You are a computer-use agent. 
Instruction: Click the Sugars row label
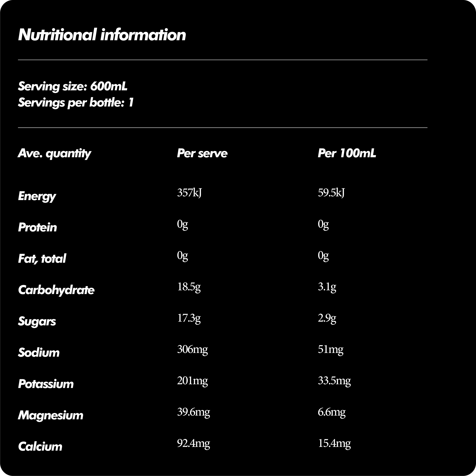(x=37, y=321)
